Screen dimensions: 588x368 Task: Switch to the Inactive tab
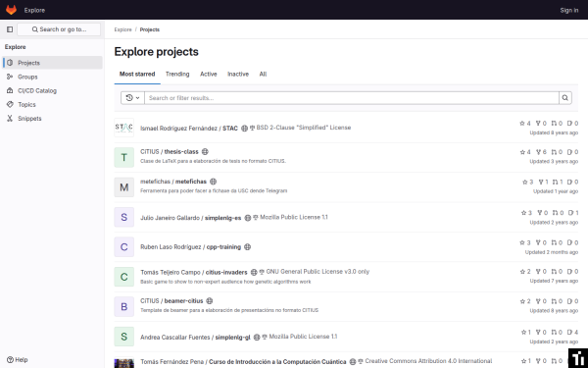[x=238, y=74]
